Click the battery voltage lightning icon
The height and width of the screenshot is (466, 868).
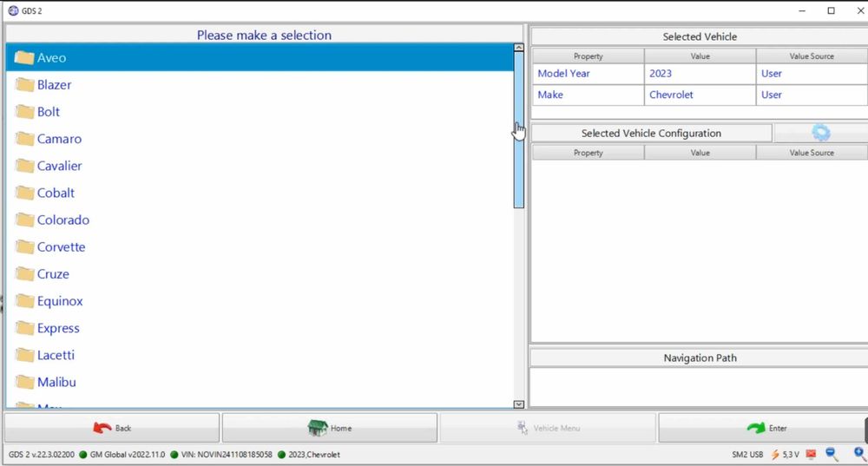pos(775,455)
